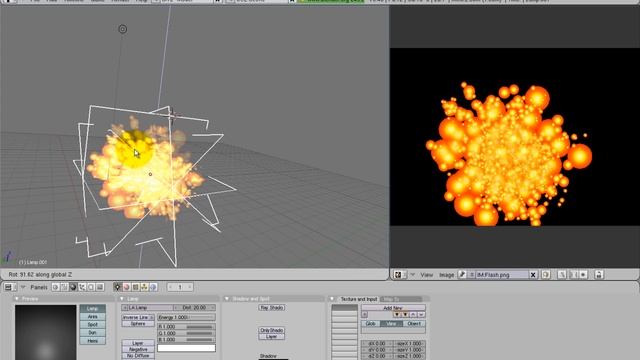Move the texture channel up with the arrow

413,315
